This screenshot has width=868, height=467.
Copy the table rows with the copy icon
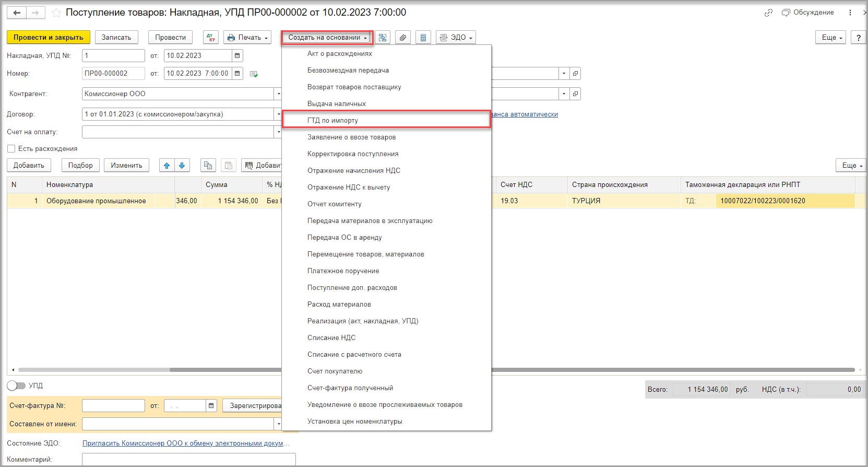pyautogui.click(x=208, y=166)
